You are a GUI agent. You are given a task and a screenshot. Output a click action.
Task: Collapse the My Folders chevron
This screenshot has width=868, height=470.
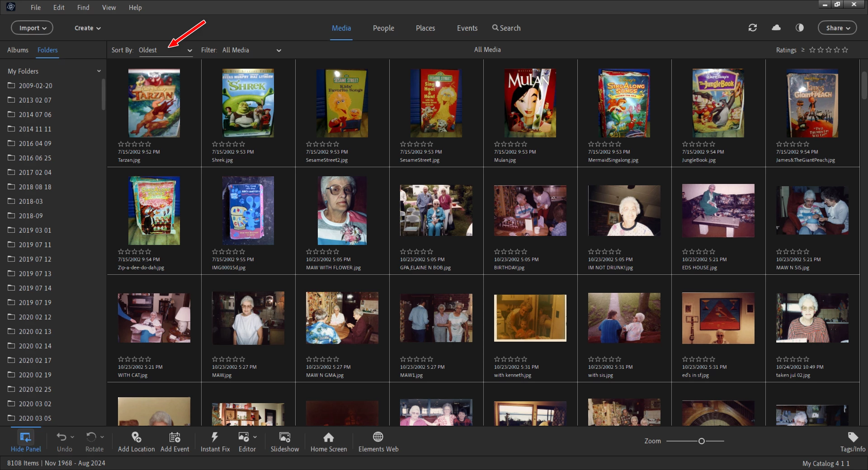99,71
